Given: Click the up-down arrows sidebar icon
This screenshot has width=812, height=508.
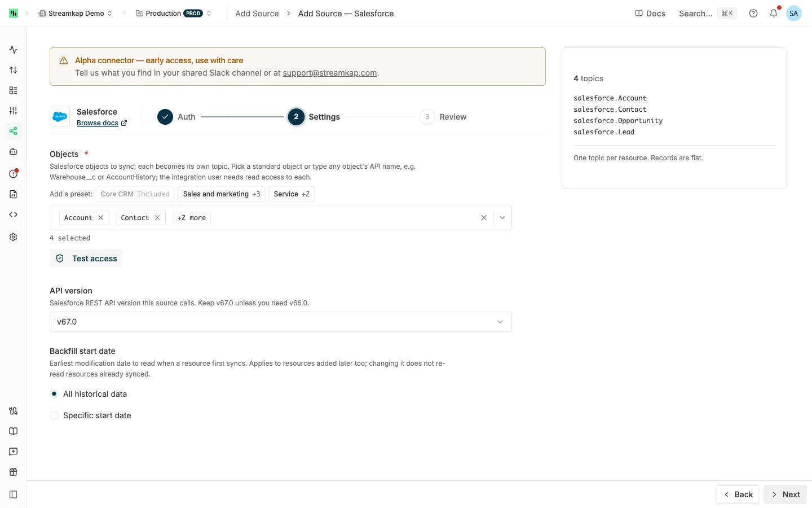Looking at the screenshot, I should coord(14,70).
